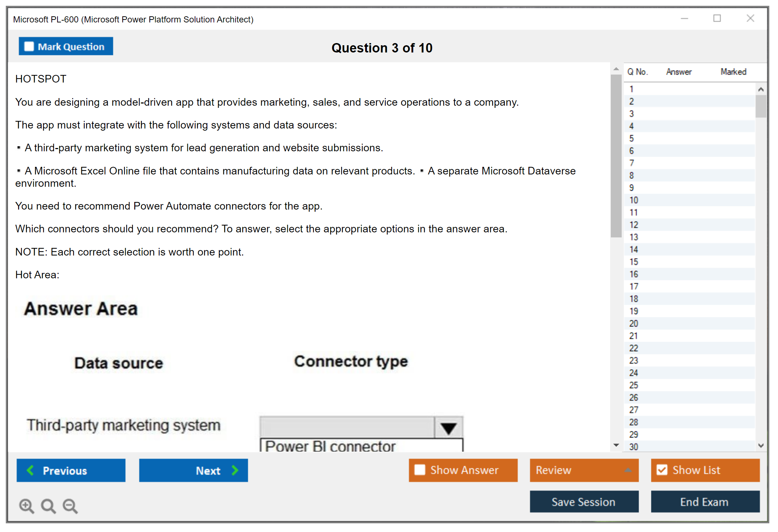
Task: Jump to question 10 in the list
Action: [x=634, y=200]
